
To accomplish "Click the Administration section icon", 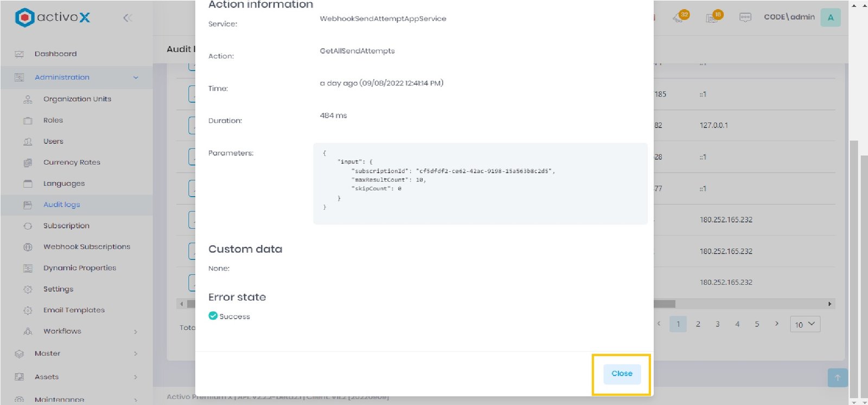I will [x=20, y=78].
